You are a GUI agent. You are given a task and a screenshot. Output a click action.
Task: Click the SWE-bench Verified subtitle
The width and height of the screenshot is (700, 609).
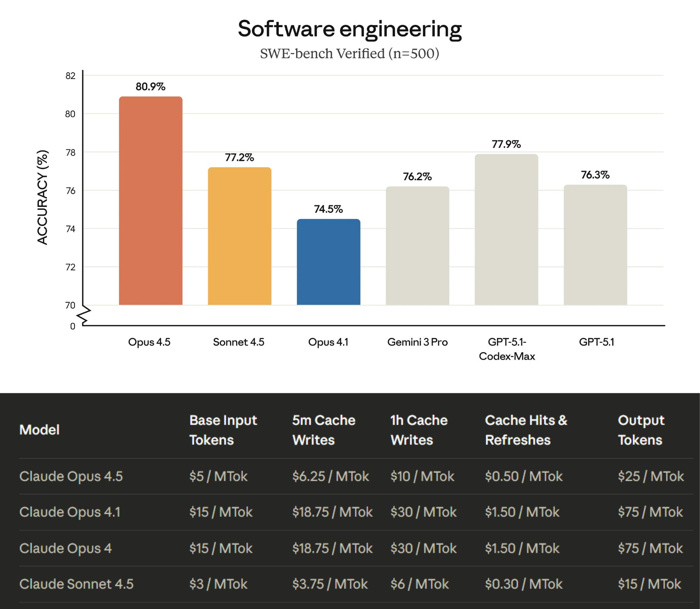[x=349, y=54]
